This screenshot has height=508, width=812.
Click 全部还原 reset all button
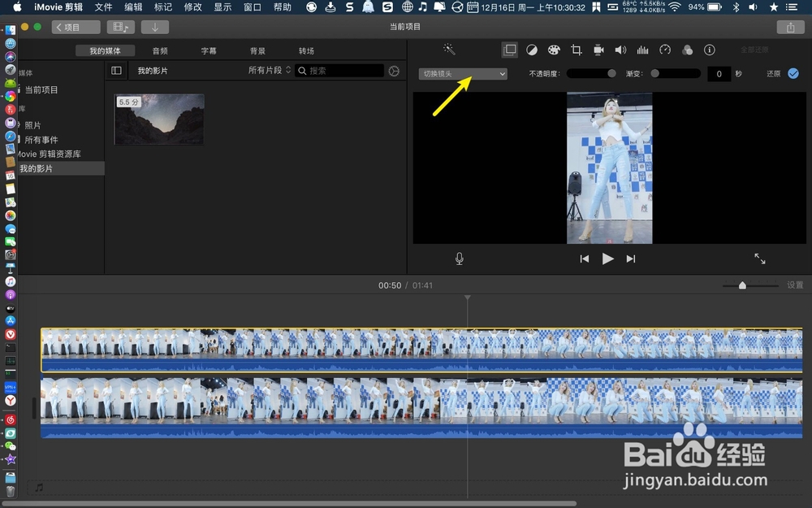(x=754, y=50)
